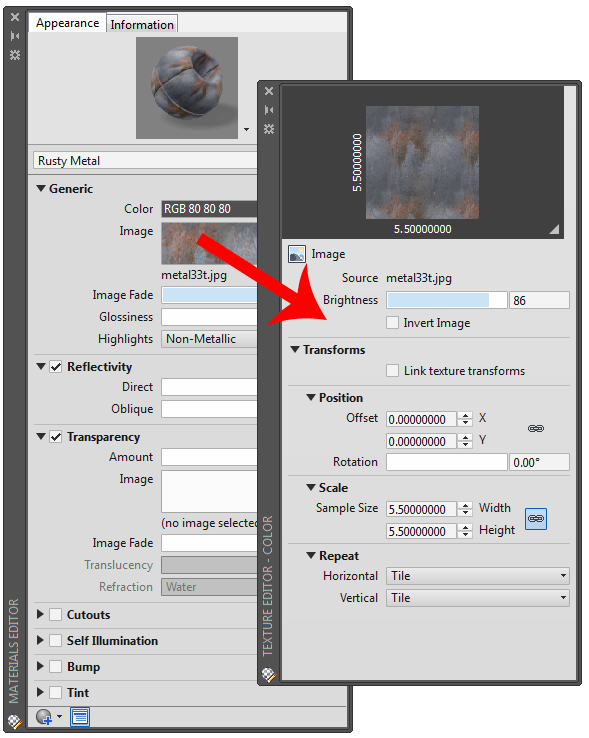Switch to the Information tab
Viewport: 589px width, 738px height.
click(x=142, y=24)
